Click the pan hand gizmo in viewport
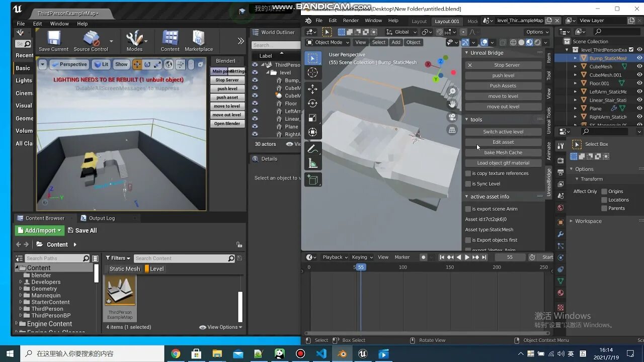644x362 pixels. [452, 104]
